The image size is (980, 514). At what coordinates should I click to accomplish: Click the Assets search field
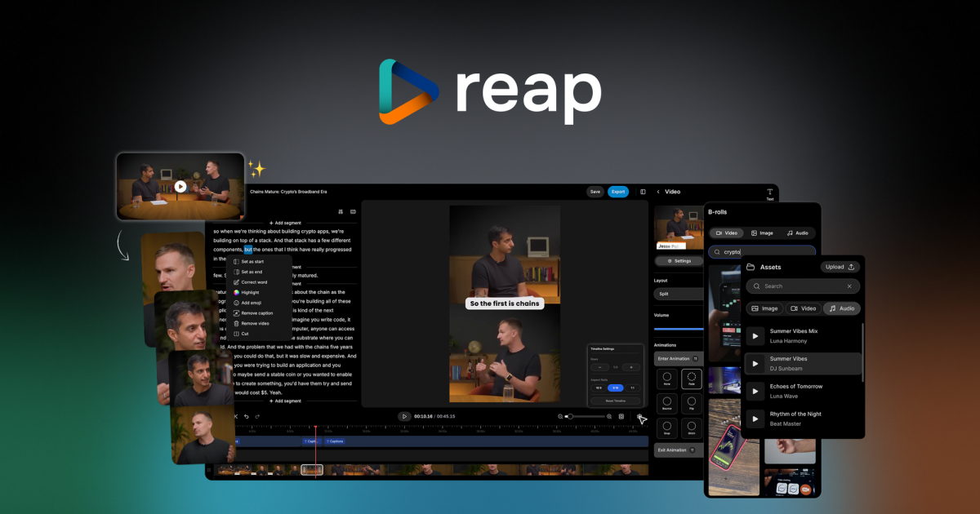pos(804,286)
